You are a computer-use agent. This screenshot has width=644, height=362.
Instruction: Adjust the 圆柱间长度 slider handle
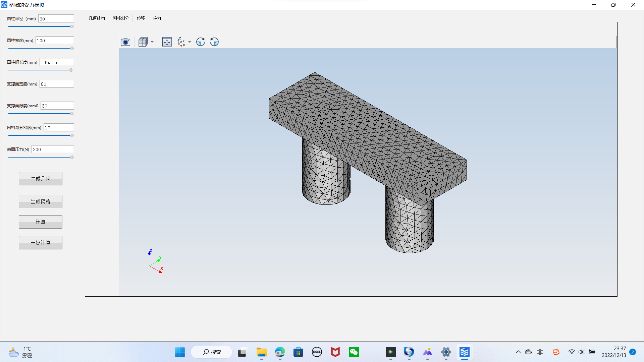(71, 70)
